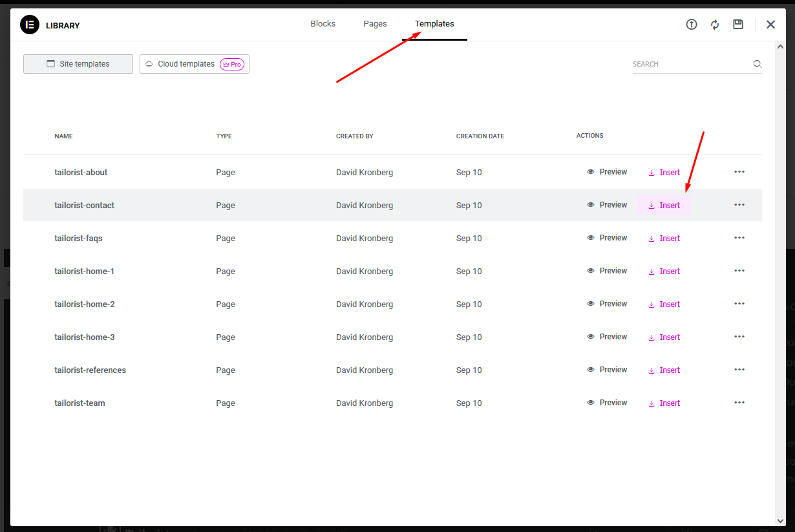Click the tailorist-home-3 name
Screen dimensions: 795x532
pos(85,337)
